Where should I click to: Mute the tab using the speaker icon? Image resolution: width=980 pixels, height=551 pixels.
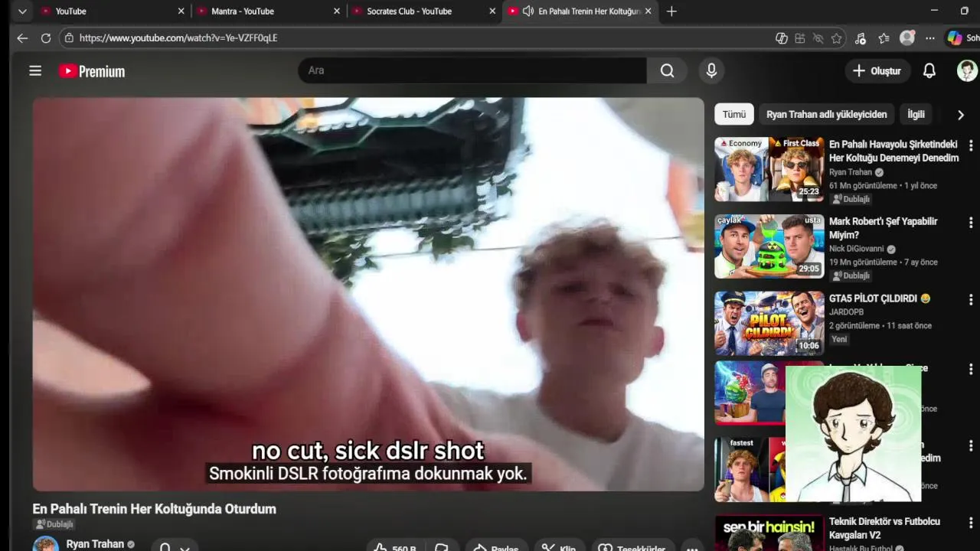point(528,11)
